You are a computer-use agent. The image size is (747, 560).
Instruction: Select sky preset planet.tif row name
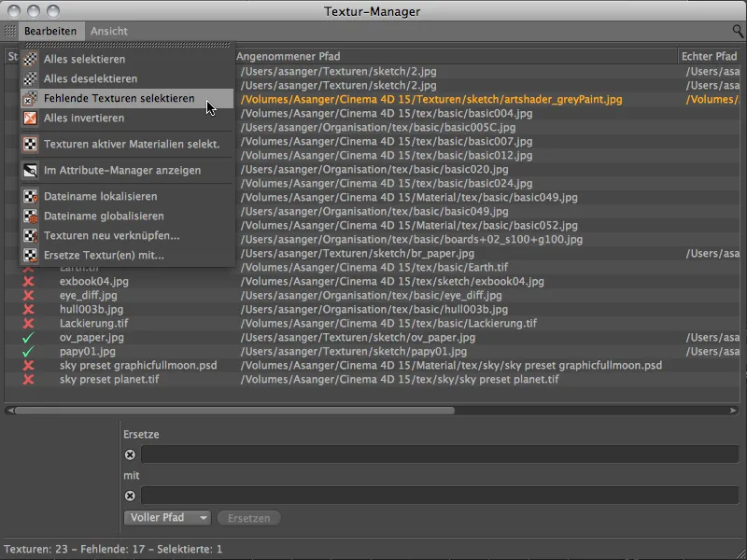pyautogui.click(x=109, y=380)
